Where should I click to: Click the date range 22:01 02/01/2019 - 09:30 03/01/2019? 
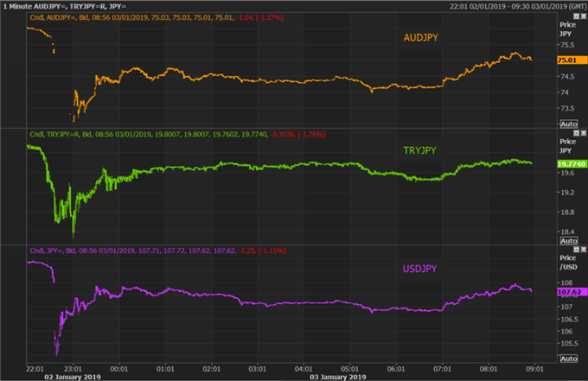(517, 6)
